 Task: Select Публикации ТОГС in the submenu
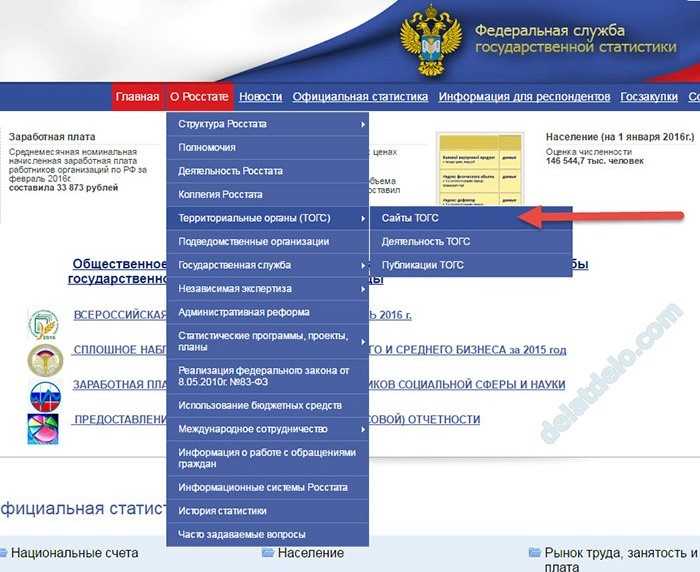point(471,265)
